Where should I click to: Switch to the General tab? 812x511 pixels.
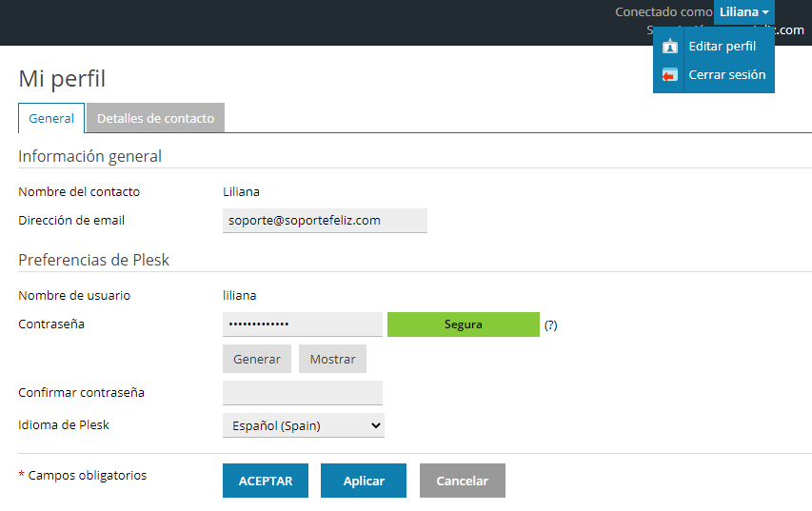pos(51,119)
